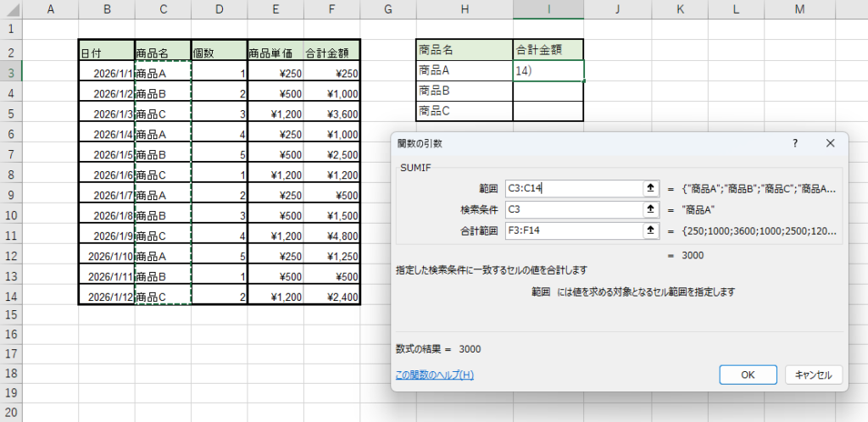
Task: Click collapse-dialog icon beside 合計範囲 field
Action: click(652, 230)
